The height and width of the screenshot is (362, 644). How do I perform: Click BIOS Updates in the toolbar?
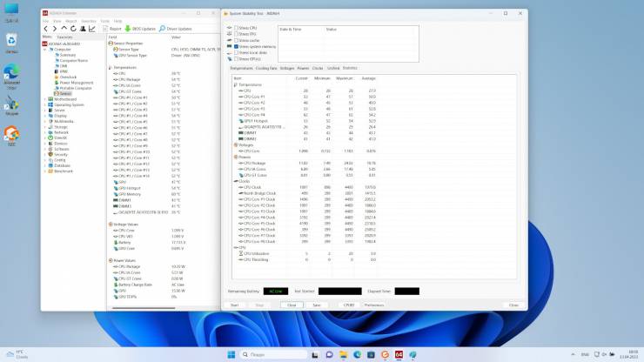(140, 29)
